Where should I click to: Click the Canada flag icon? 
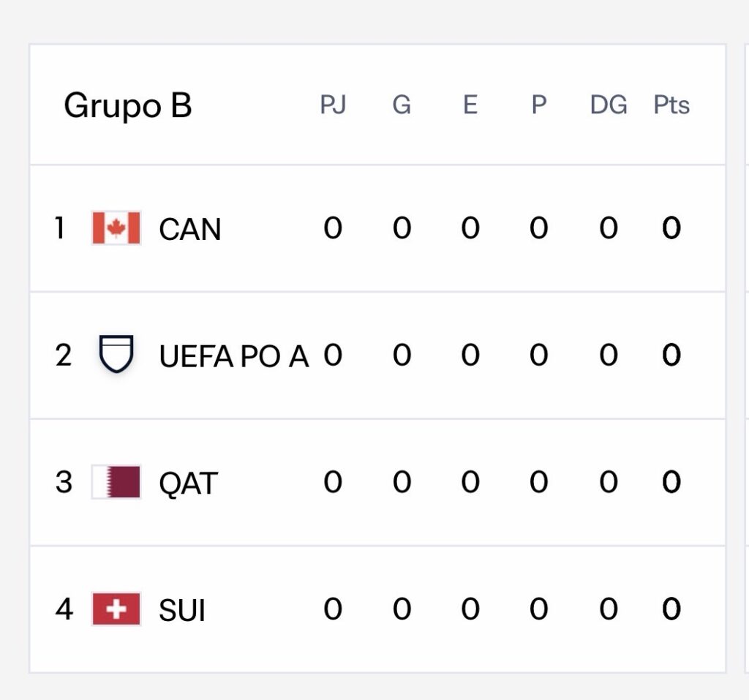click(116, 228)
